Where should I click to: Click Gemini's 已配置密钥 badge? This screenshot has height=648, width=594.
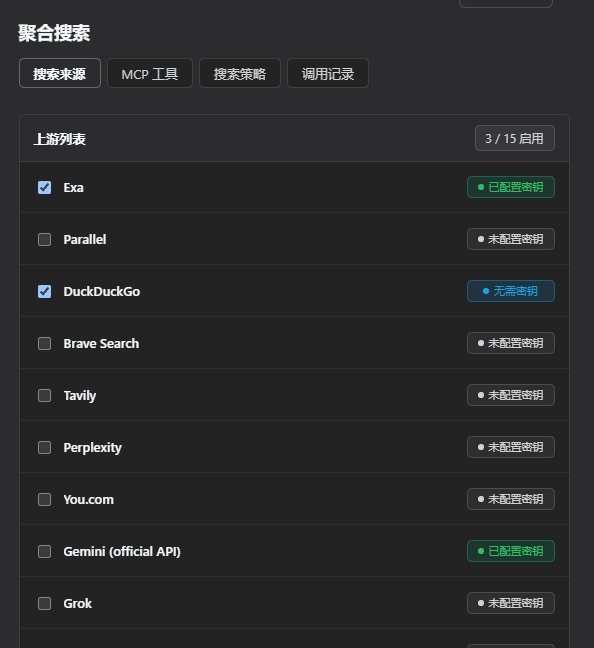(511, 551)
